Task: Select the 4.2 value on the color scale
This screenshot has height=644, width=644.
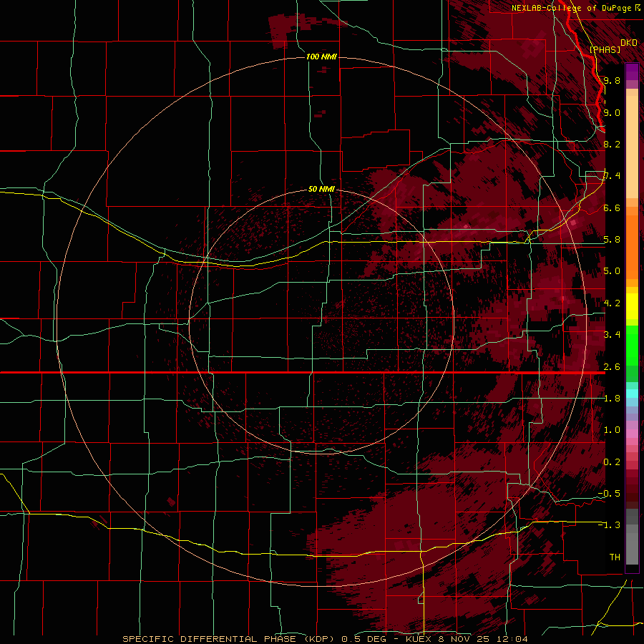Action: pyautogui.click(x=612, y=303)
